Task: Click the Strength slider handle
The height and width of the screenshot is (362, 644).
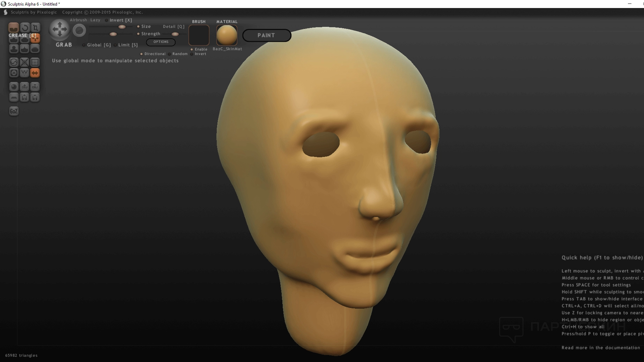Action: coord(113,34)
